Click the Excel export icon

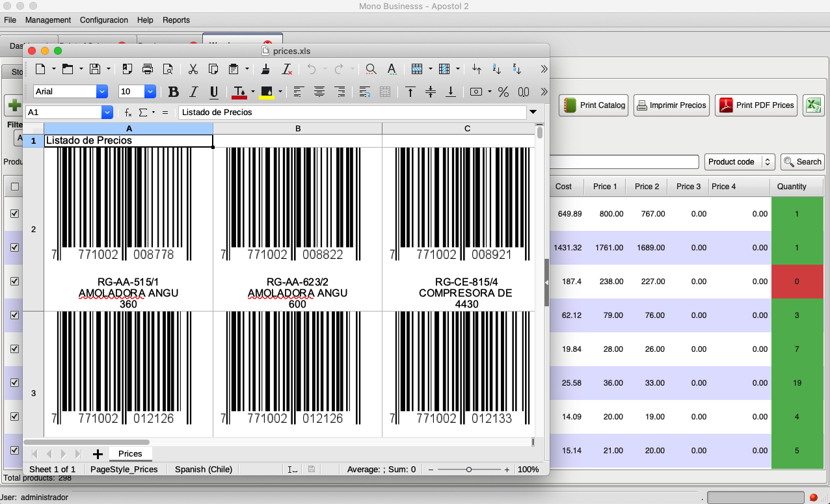[813, 105]
